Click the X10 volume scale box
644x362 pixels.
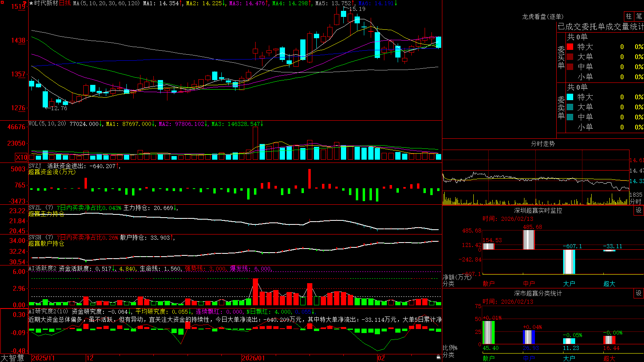(x=21, y=157)
